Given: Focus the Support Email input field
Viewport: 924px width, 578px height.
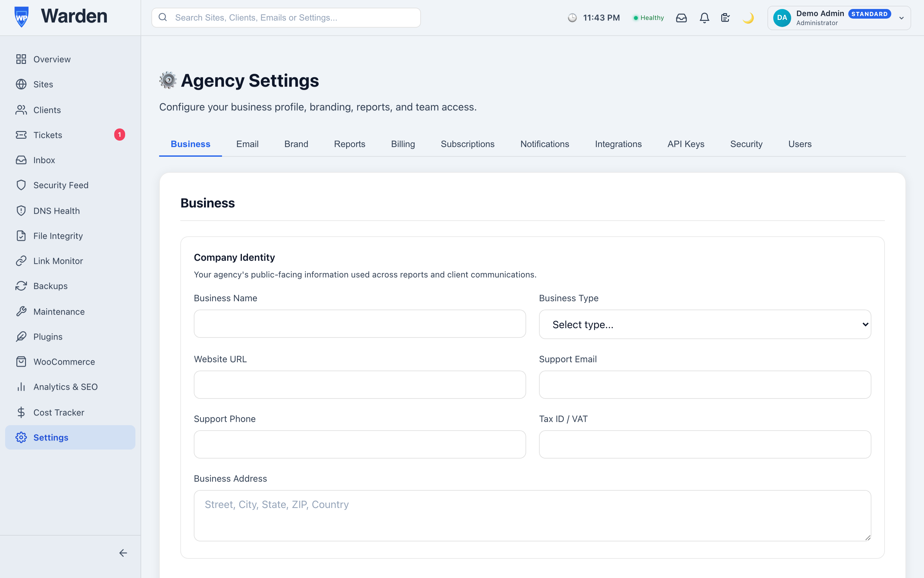Looking at the screenshot, I should tap(705, 385).
